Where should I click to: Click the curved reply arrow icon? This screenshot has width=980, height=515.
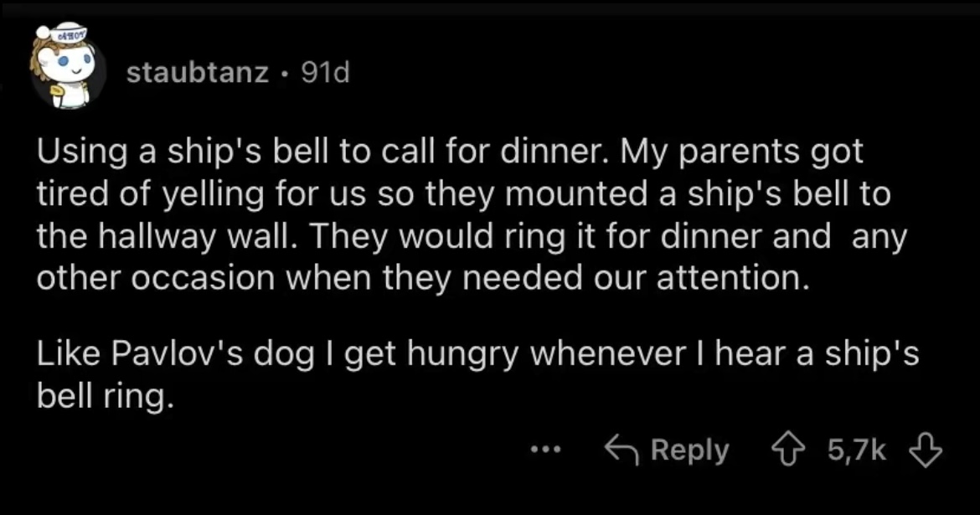(622, 451)
